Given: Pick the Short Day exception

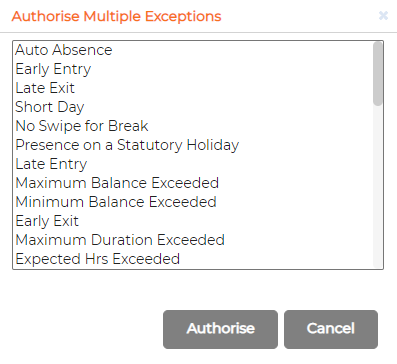Looking at the screenshot, I should (193, 107).
